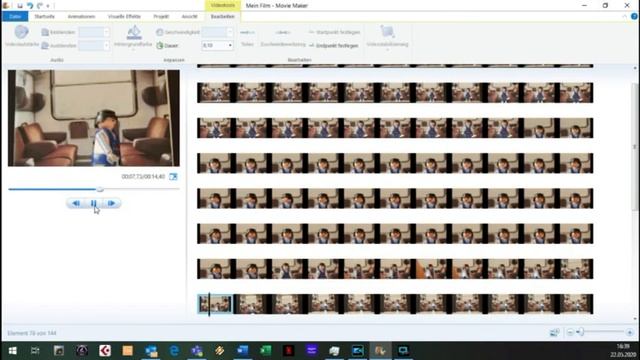Click the zoom out minus button
640x360 pixels.
(x=570, y=333)
